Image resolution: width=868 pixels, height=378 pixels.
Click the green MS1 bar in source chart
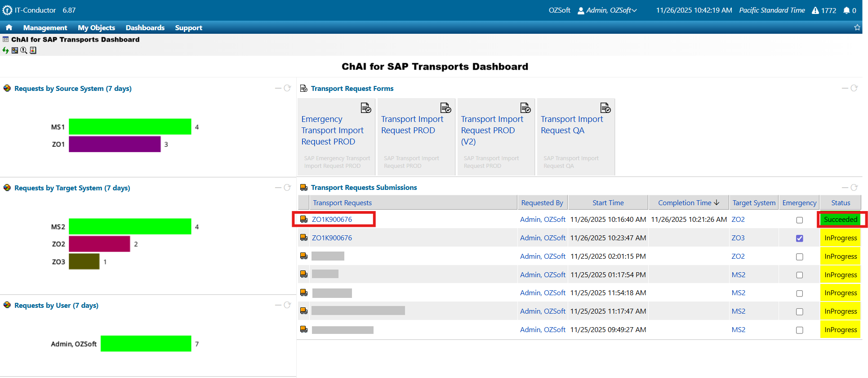[130, 126]
